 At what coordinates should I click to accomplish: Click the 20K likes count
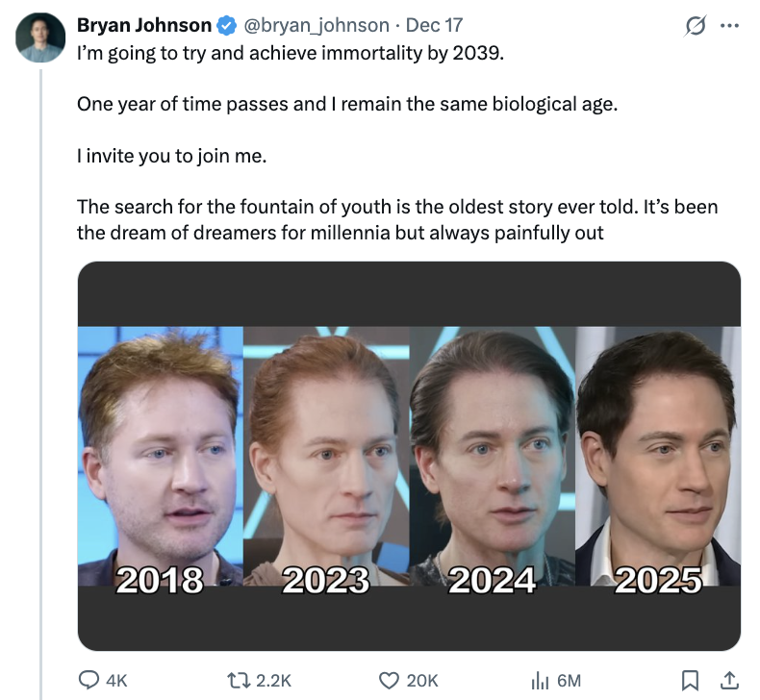coord(422,681)
